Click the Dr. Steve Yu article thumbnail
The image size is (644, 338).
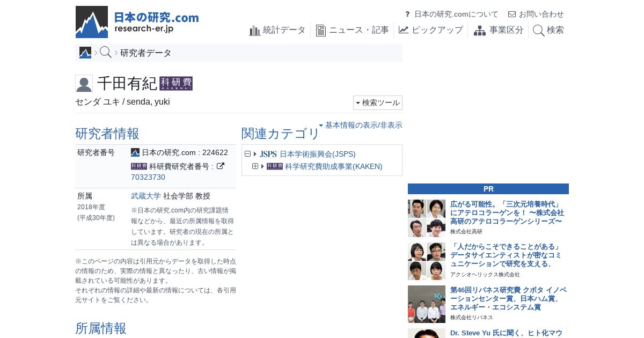427,333
